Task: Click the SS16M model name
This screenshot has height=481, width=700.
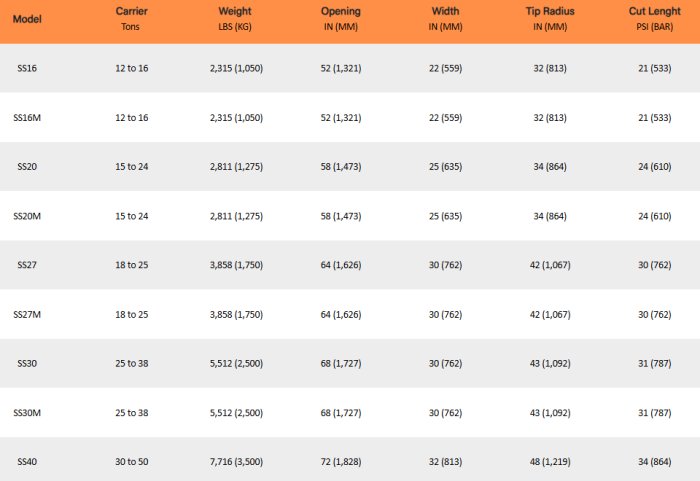Action: point(27,117)
